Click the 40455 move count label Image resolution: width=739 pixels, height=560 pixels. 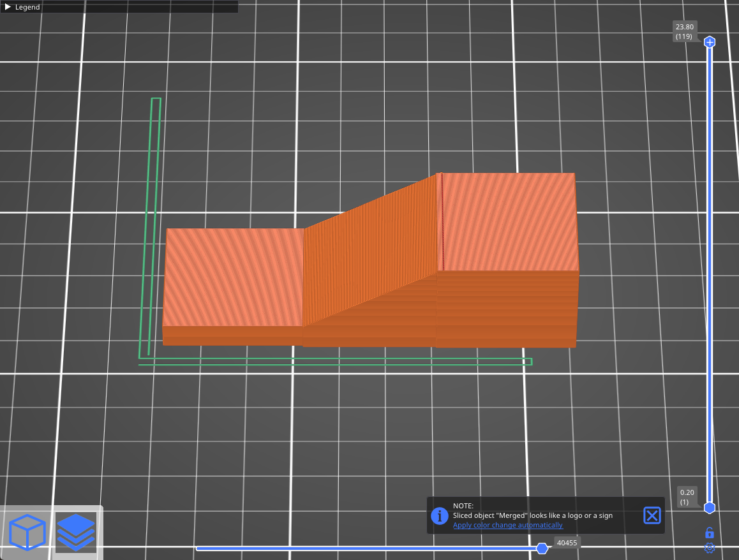567,543
